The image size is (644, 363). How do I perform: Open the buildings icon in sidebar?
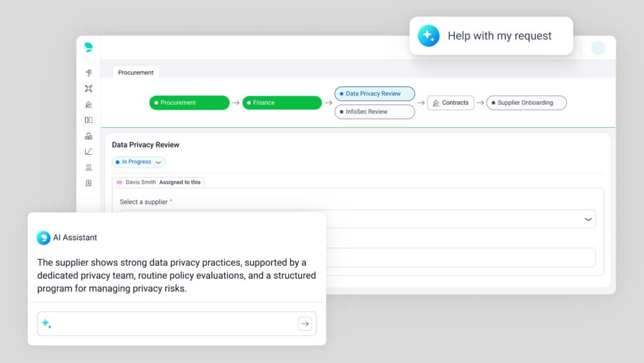89,136
